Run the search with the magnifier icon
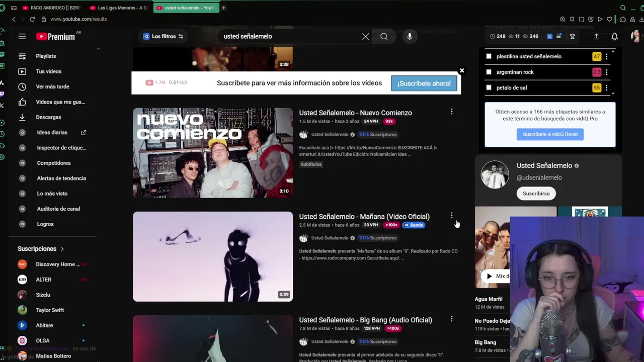The height and width of the screenshot is (362, 644). click(384, 36)
